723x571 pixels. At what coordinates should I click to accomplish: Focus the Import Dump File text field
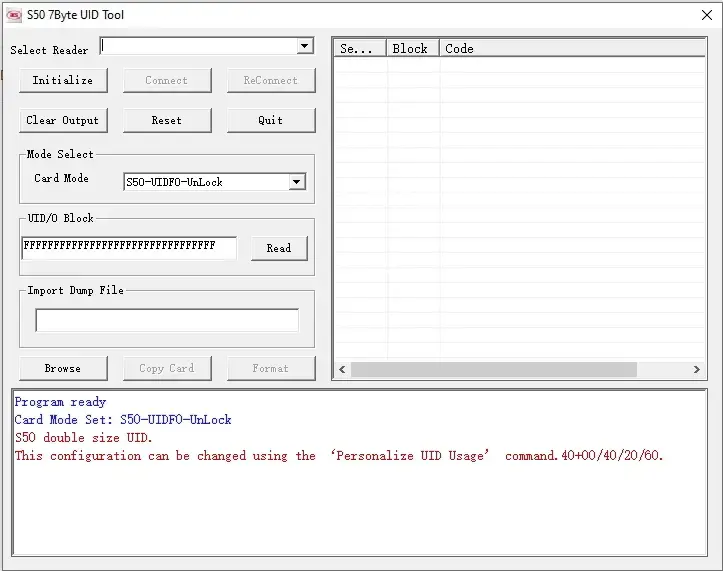167,320
